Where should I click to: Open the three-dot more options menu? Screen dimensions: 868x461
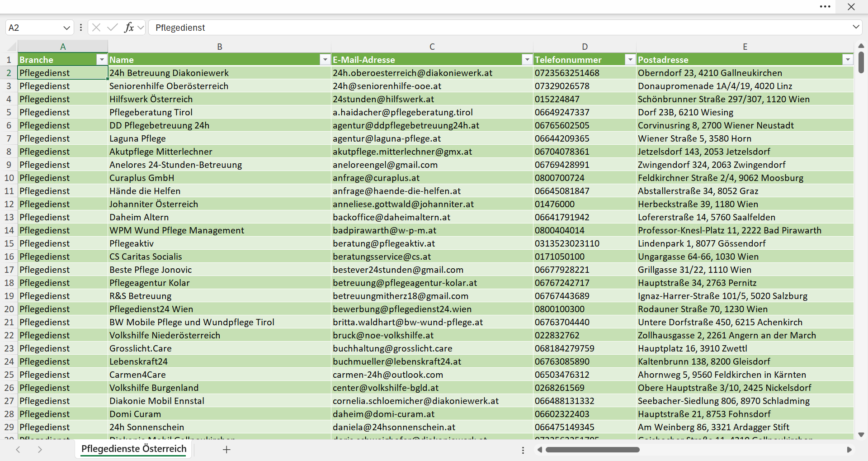click(825, 7)
